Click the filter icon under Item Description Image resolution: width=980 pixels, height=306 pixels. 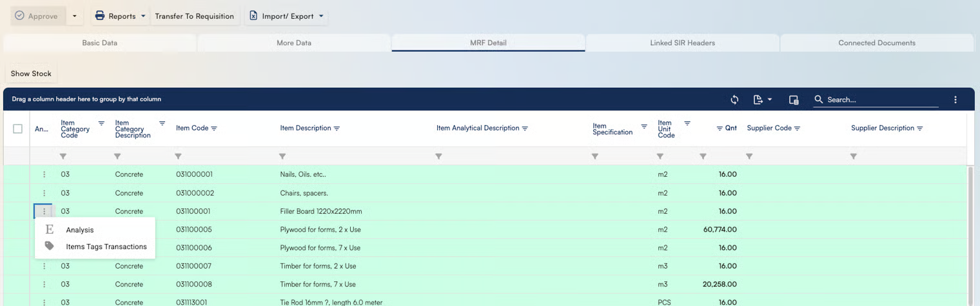tap(282, 156)
